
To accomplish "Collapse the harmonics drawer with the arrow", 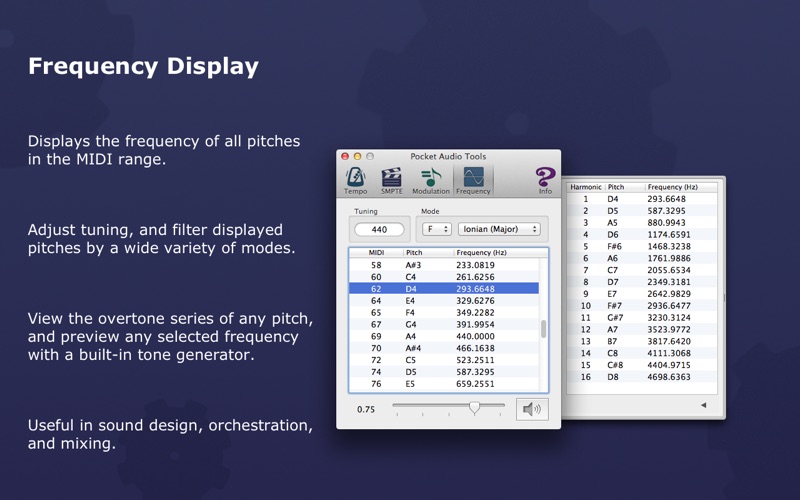I will (x=703, y=405).
